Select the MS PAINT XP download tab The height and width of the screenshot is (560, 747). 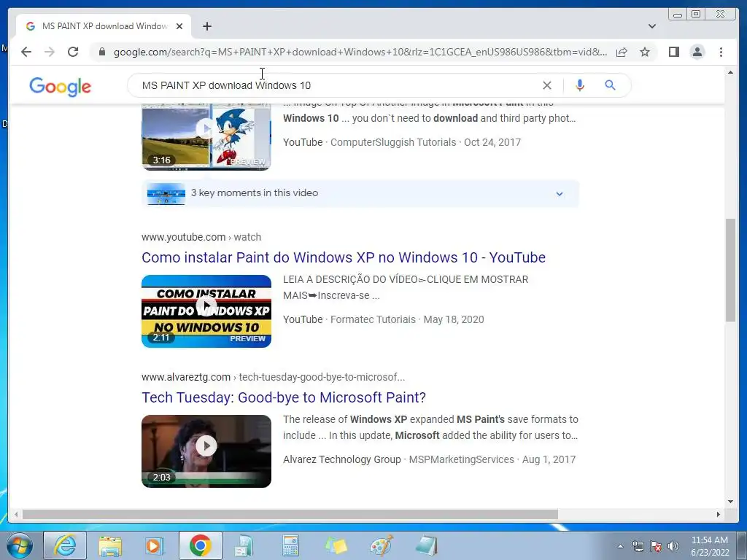(x=104, y=26)
